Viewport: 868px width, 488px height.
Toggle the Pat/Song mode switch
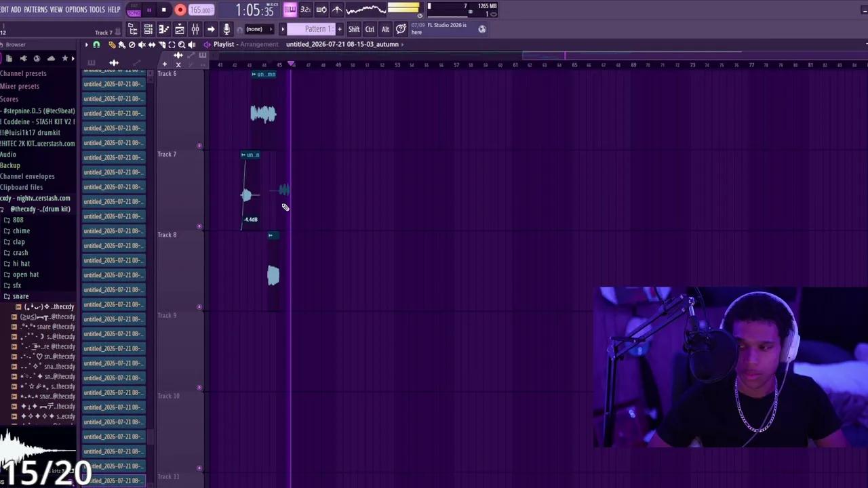coord(134,10)
